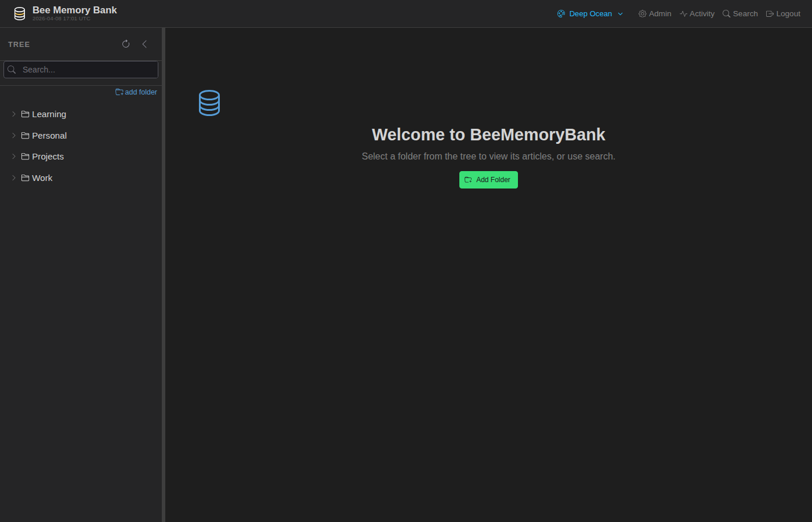Click the Welcome to BeeMemoryBank heading
Screen dimensions: 812x522
(x=488, y=135)
